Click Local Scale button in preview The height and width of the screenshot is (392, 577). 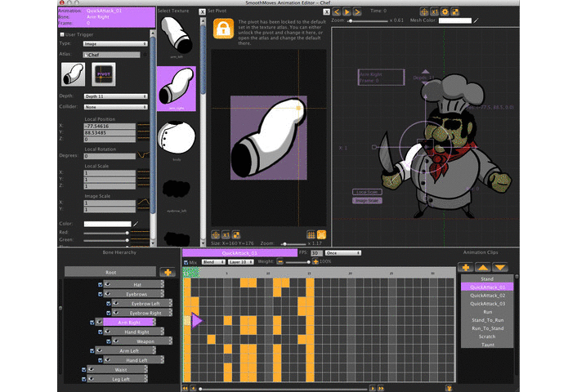[367, 192]
